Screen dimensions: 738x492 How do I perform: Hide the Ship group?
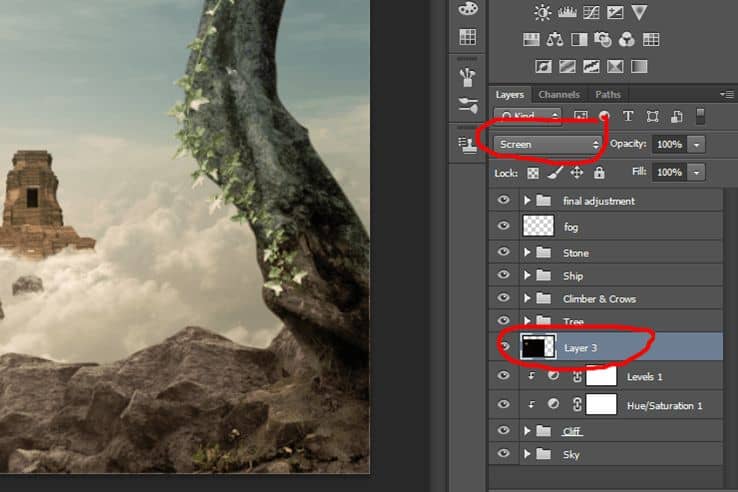[x=504, y=275]
